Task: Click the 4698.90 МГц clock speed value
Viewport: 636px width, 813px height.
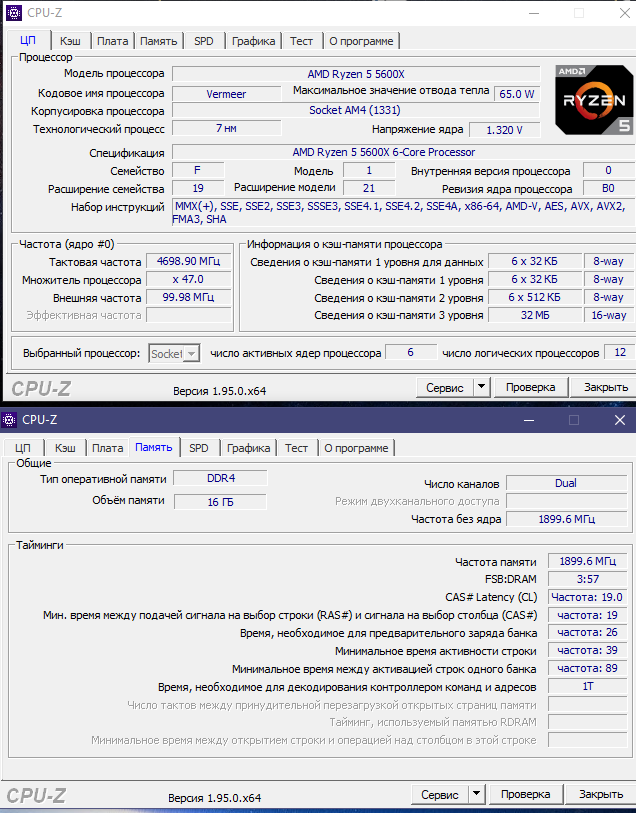Action: click(x=189, y=261)
